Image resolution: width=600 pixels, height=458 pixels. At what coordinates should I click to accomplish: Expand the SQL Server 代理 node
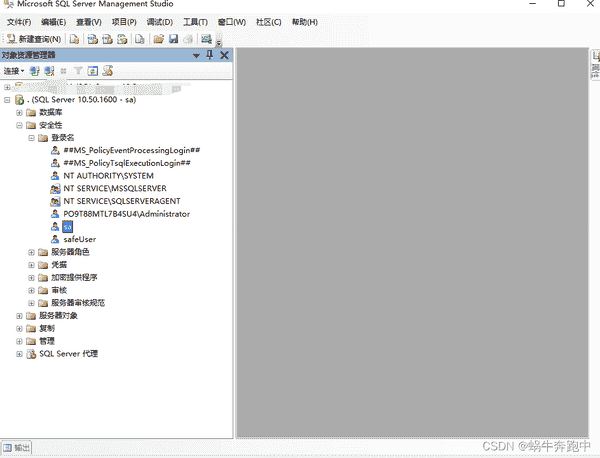tap(19, 353)
